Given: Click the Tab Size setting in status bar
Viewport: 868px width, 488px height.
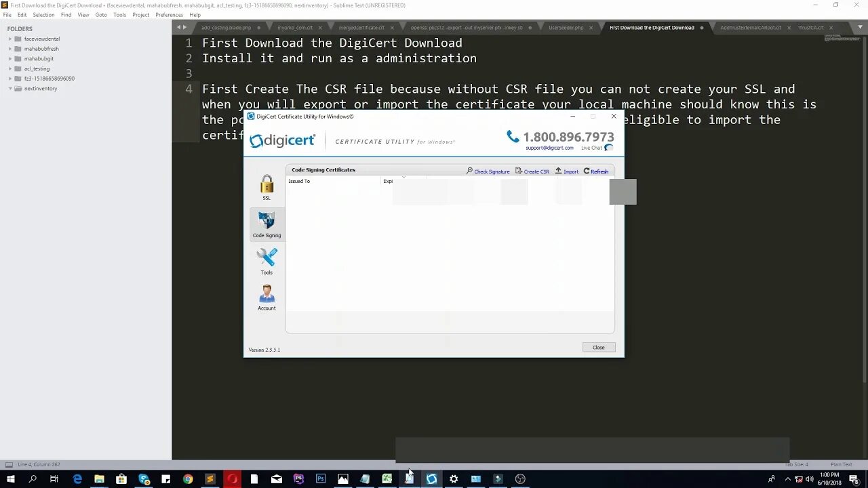Looking at the screenshot, I should (x=797, y=464).
